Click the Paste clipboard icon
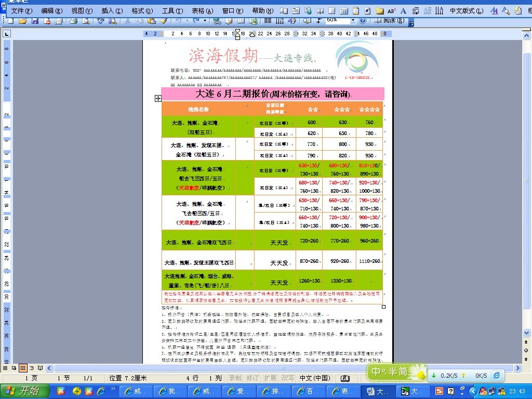 click(x=152, y=21)
